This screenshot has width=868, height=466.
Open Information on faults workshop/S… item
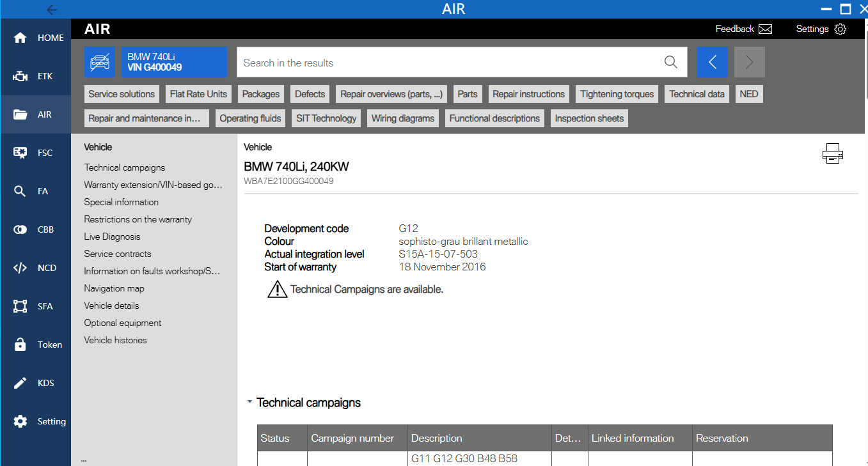pyautogui.click(x=152, y=271)
